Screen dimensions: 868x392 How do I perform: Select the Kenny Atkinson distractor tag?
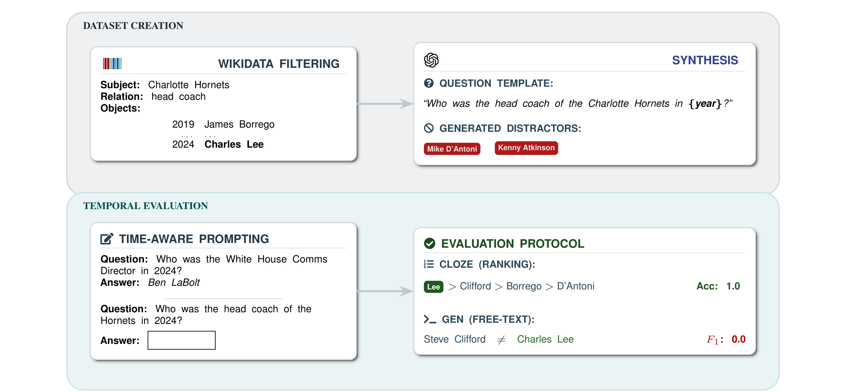coord(526,148)
